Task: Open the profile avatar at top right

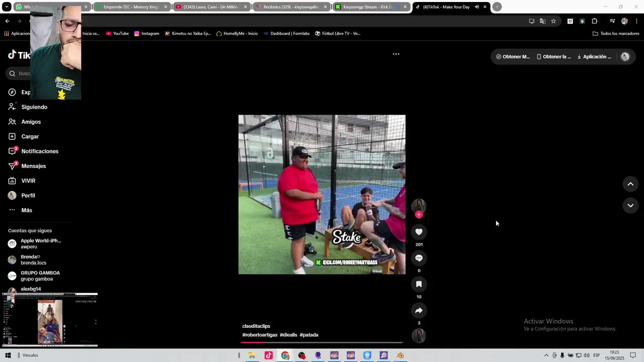Action: pyautogui.click(x=625, y=57)
